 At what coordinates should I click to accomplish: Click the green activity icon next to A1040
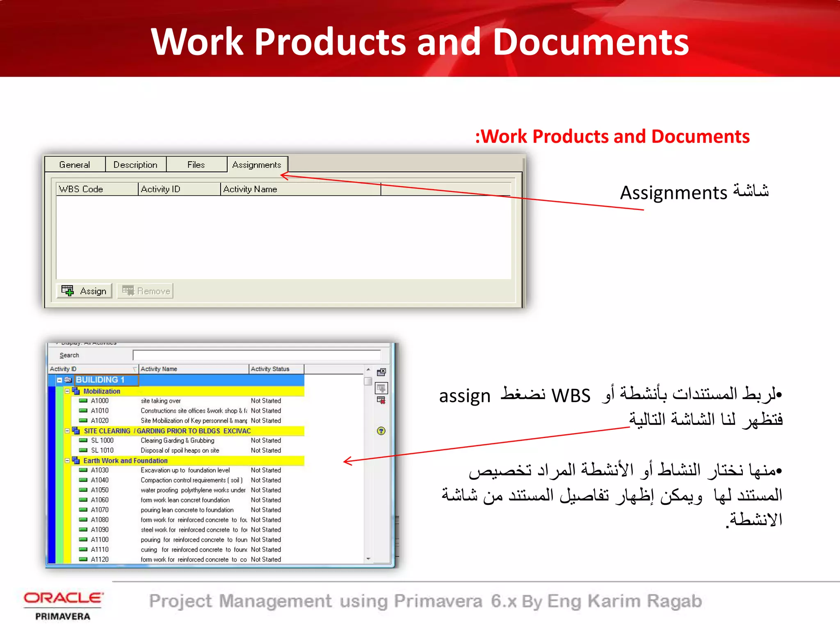point(83,480)
